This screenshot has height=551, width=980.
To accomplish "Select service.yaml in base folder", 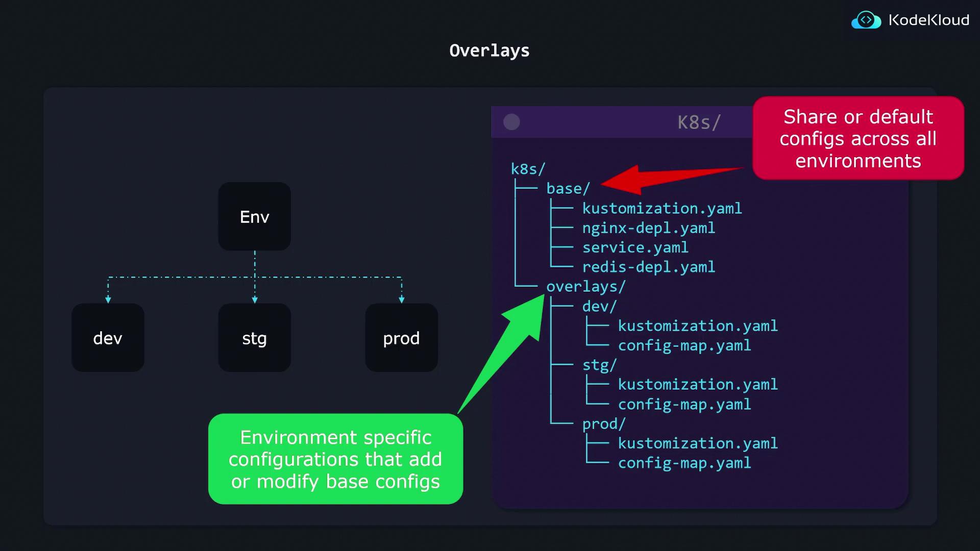I will tap(635, 248).
